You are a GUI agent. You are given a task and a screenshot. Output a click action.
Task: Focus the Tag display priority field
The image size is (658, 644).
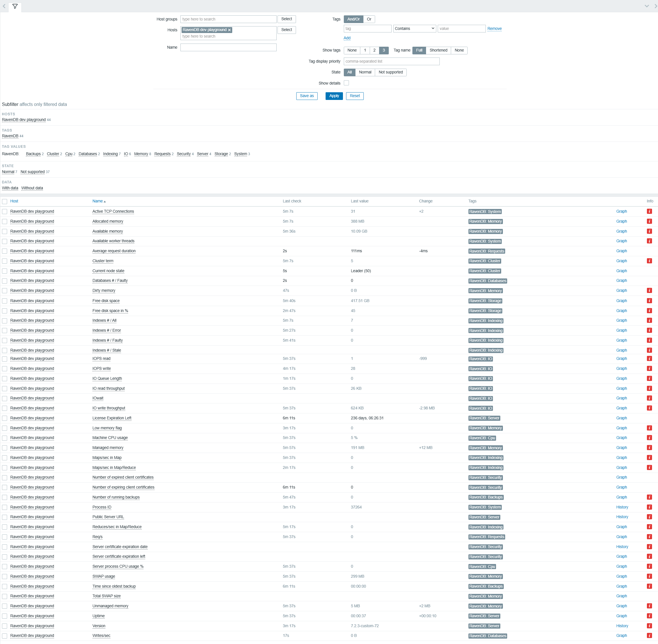coord(392,61)
